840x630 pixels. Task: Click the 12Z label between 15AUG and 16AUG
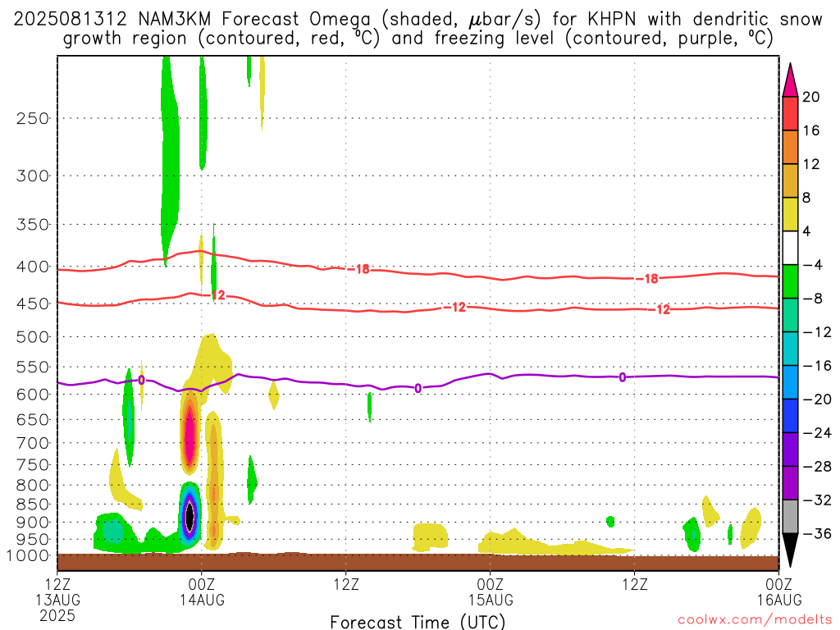[x=635, y=584]
